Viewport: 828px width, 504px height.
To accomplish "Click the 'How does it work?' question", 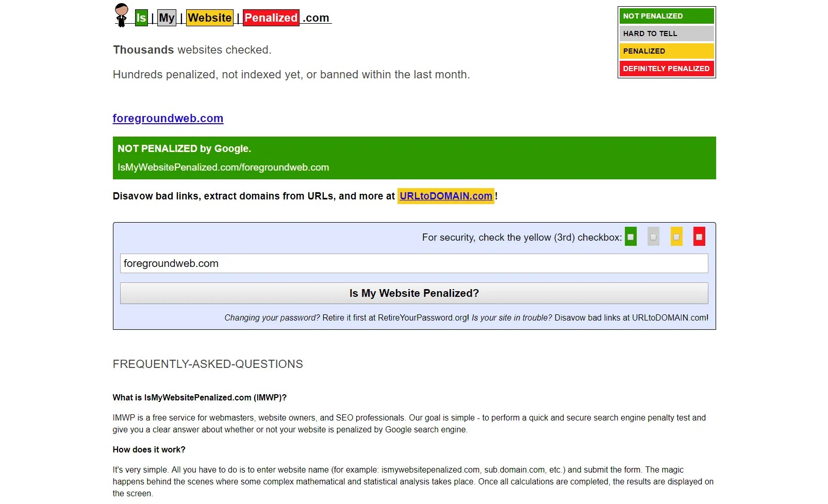I will click(149, 449).
